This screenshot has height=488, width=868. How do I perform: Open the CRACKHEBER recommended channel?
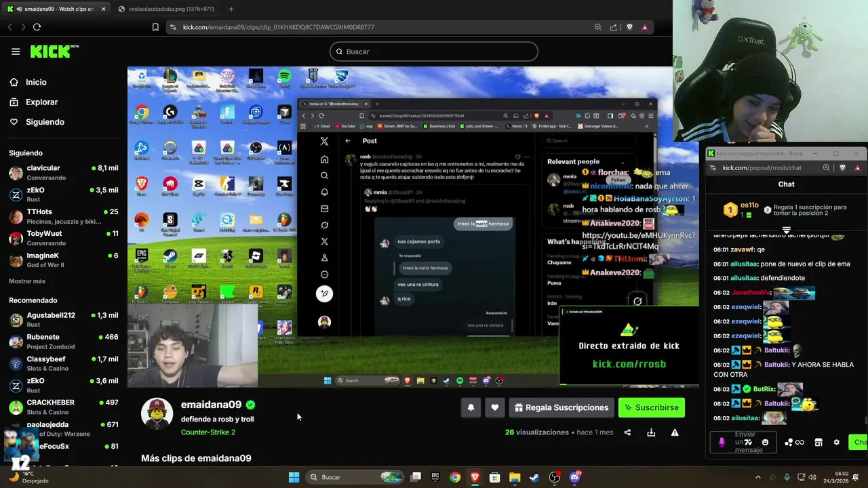[64, 407]
